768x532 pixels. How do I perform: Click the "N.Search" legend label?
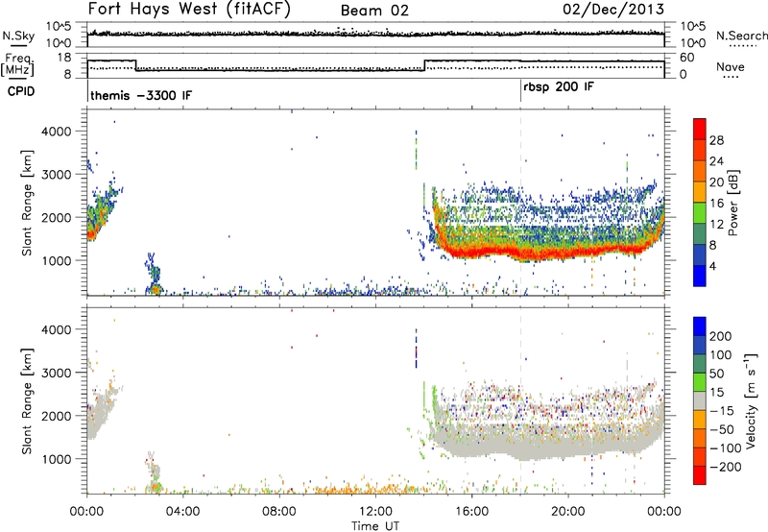(x=741, y=36)
